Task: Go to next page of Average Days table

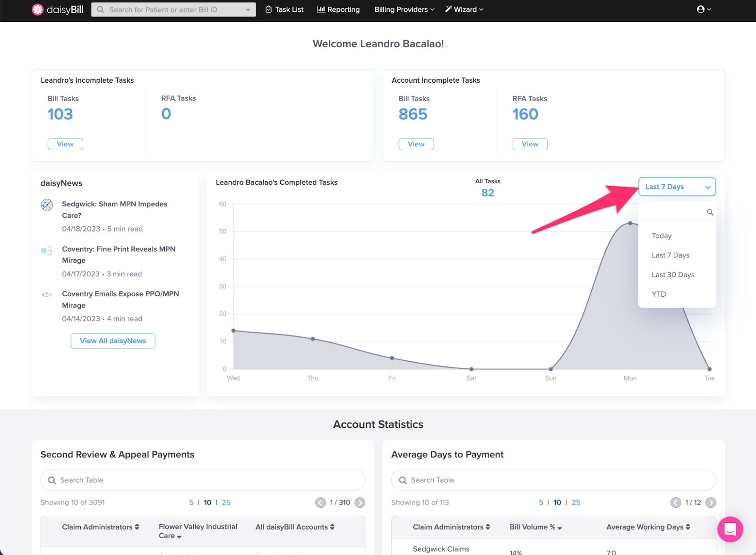Action: pos(711,503)
